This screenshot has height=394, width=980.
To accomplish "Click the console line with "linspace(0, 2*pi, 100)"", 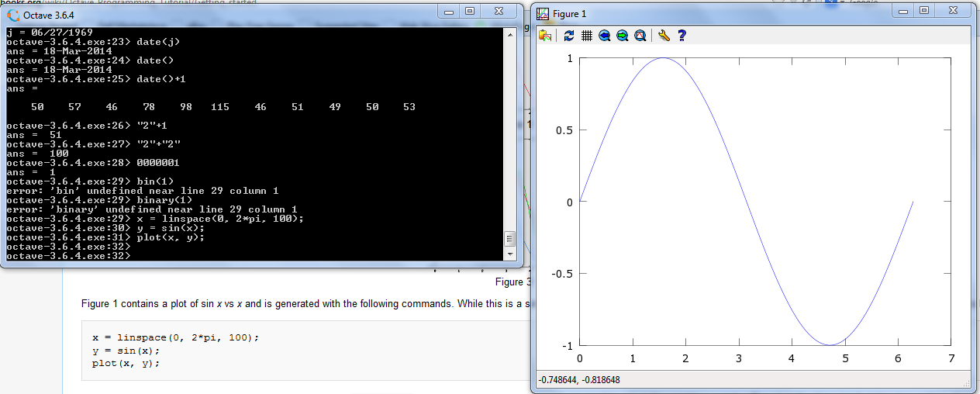I will (x=155, y=219).
